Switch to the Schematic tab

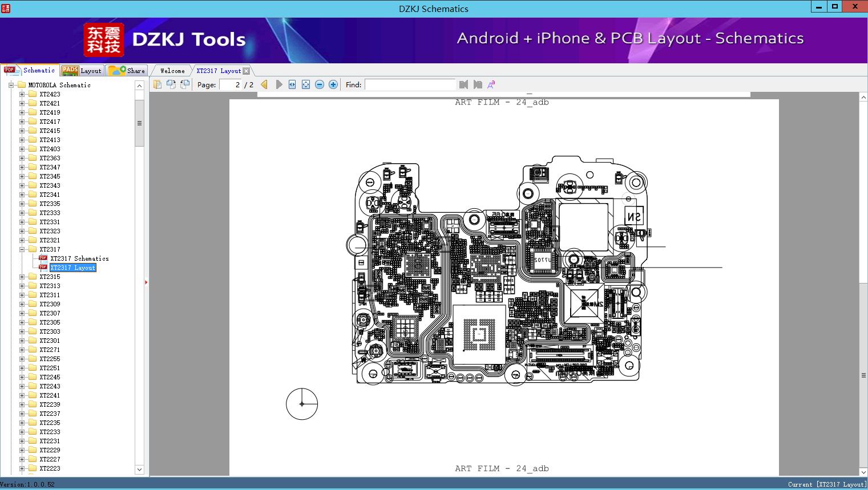[30, 70]
